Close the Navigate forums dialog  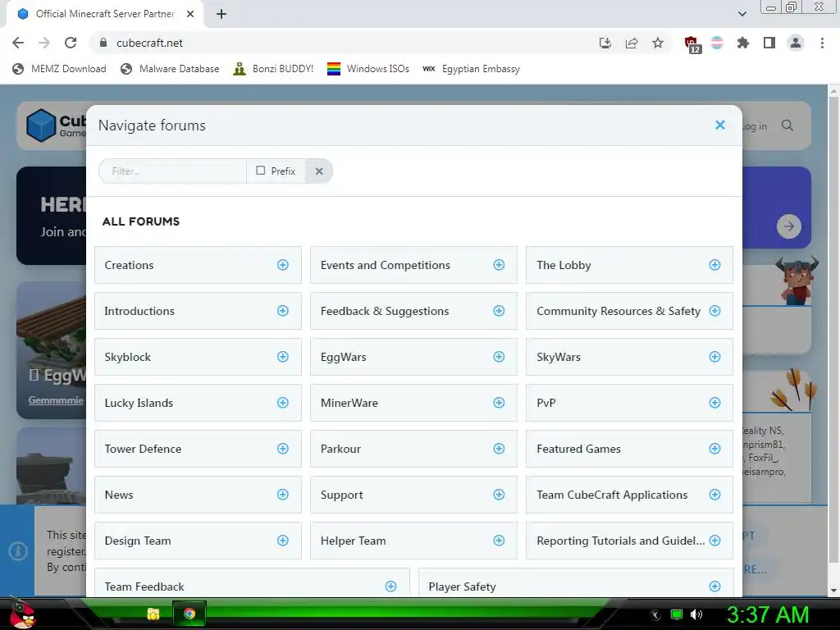coord(720,125)
